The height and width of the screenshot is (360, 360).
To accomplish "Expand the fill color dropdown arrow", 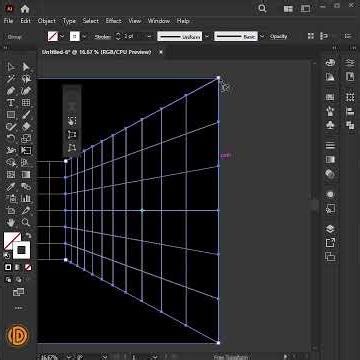I will point(61,36).
